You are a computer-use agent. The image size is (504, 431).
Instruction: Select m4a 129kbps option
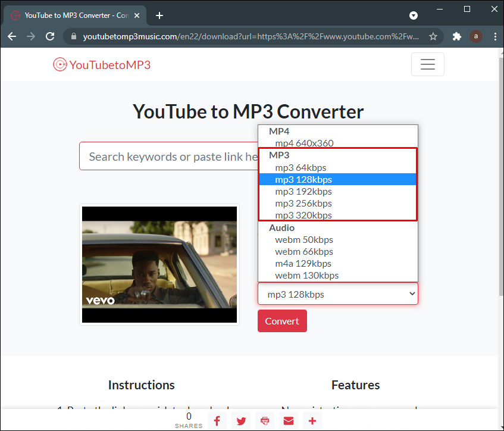click(x=337, y=264)
